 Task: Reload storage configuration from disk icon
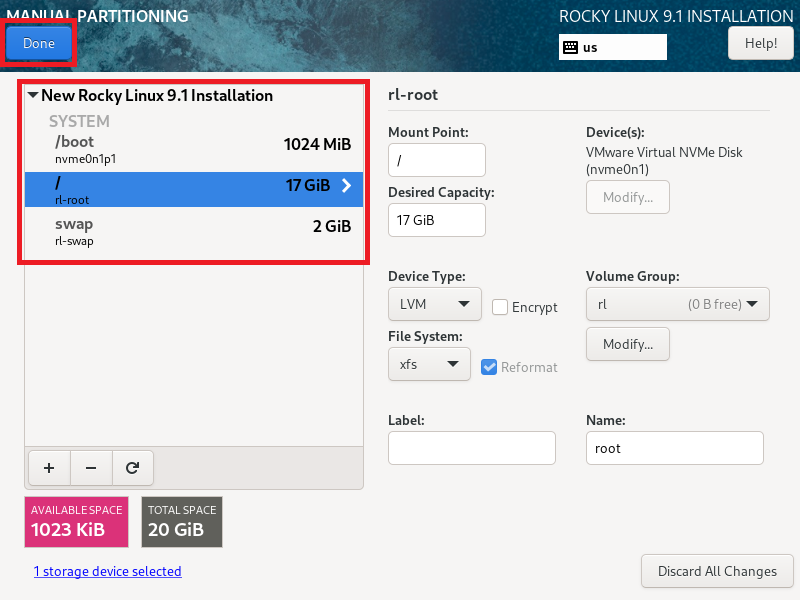[x=133, y=468]
